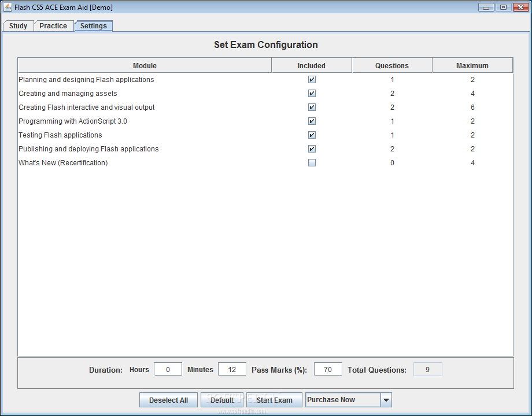Open the Practice tab
This screenshot has width=532, height=416.
click(x=53, y=26)
